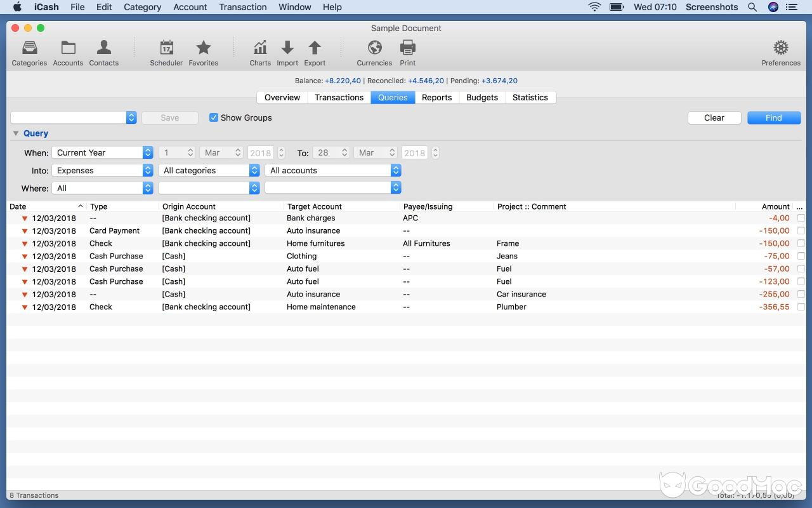
Task: Check the checkbox on the Plumber transaction row
Action: pyautogui.click(x=801, y=307)
